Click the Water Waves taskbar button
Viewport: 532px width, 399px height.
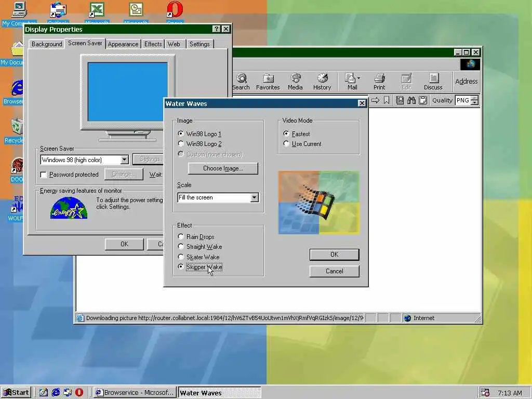(x=219, y=393)
